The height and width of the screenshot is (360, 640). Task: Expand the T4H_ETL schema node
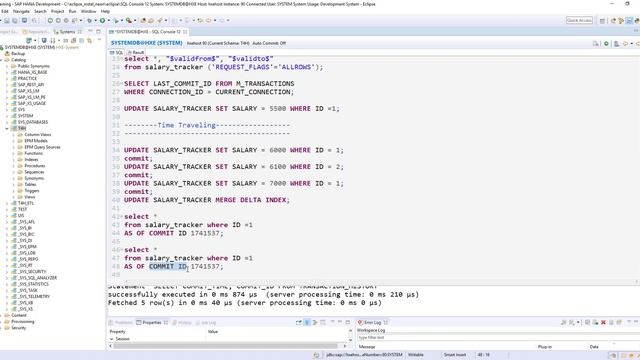pos(7,203)
